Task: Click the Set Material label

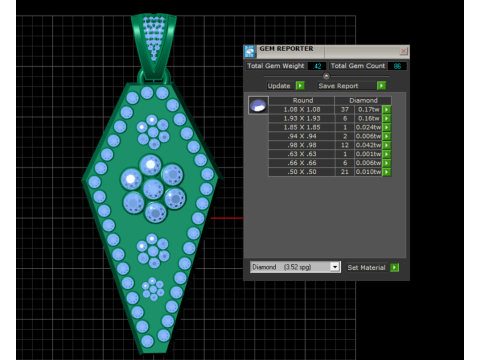Action: [x=366, y=267]
